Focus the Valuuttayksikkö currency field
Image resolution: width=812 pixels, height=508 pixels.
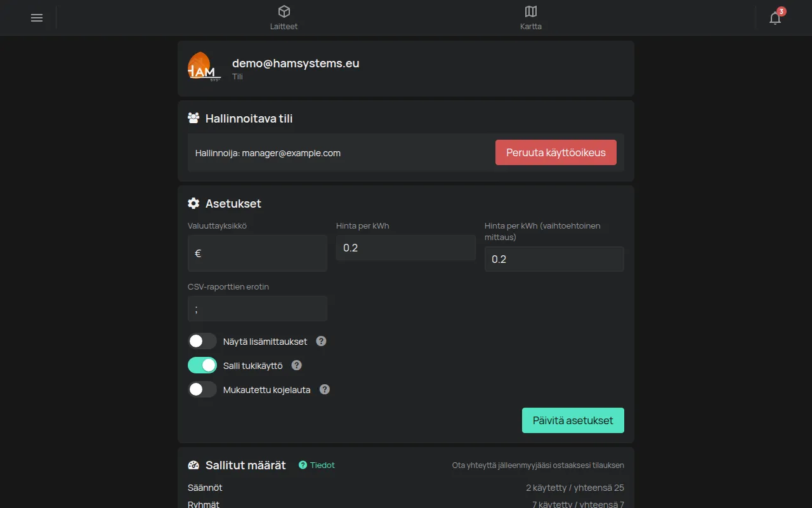[258, 253]
